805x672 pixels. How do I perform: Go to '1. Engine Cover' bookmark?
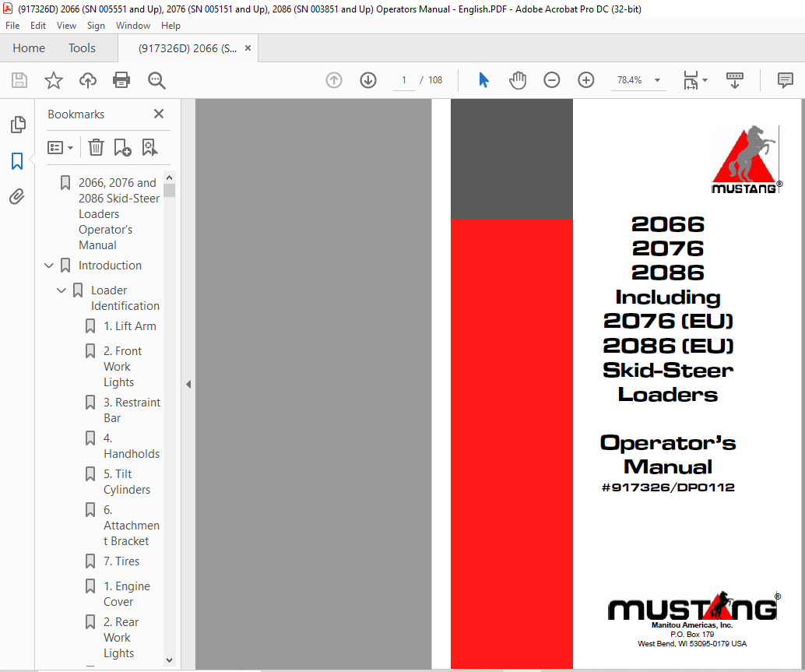tap(127, 594)
